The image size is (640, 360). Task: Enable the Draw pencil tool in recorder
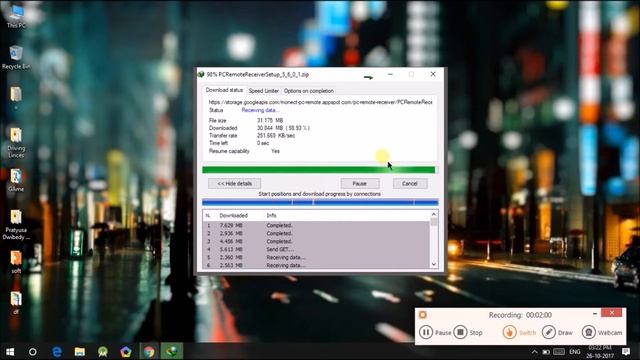549,333
